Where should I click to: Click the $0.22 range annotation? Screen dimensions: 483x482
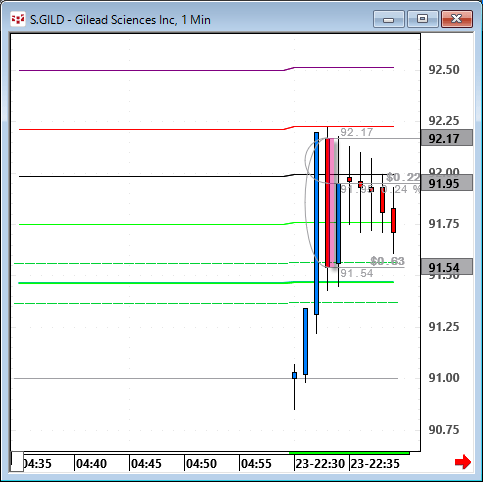[x=403, y=177]
